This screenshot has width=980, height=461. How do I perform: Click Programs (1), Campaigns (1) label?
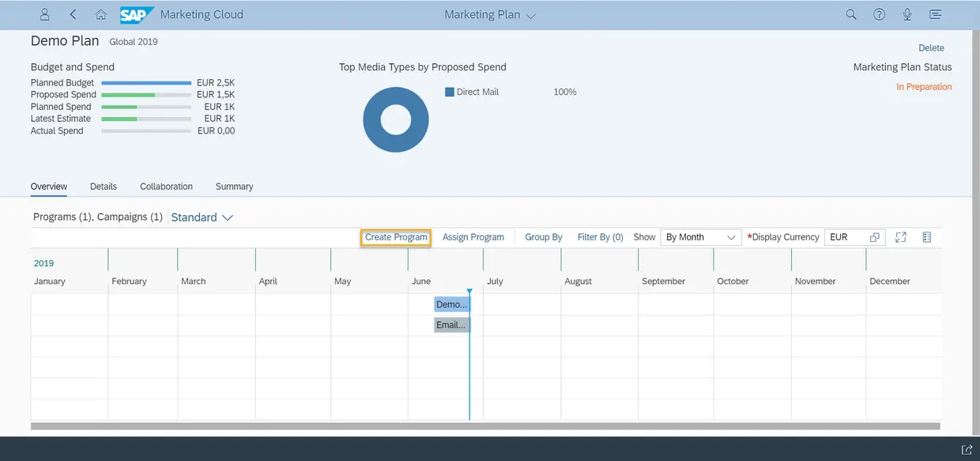click(98, 217)
